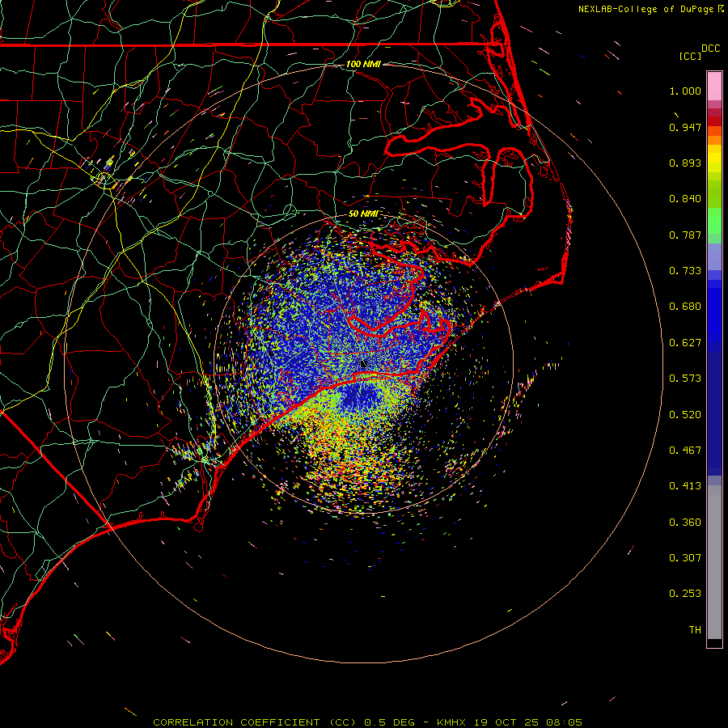This screenshot has width=728, height=728.
Task: Select the 0.893 legend value
Action: [x=685, y=163]
